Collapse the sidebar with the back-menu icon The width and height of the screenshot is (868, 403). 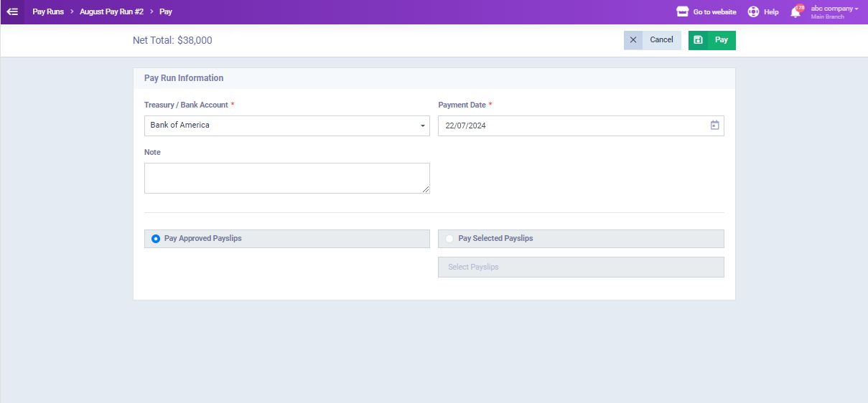click(x=12, y=11)
